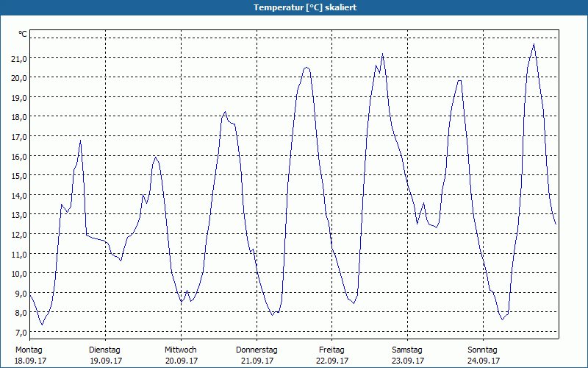Click the Friday peak near 21.2 degrees
The height and width of the screenshot is (368, 588).
tap(382, 54)
